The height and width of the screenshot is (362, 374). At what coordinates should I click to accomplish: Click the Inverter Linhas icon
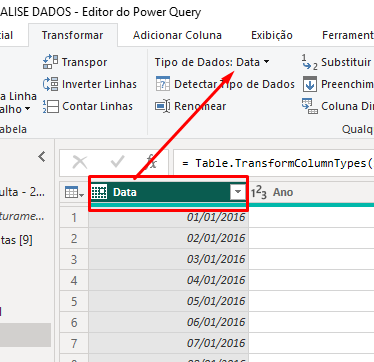point(50,84)
